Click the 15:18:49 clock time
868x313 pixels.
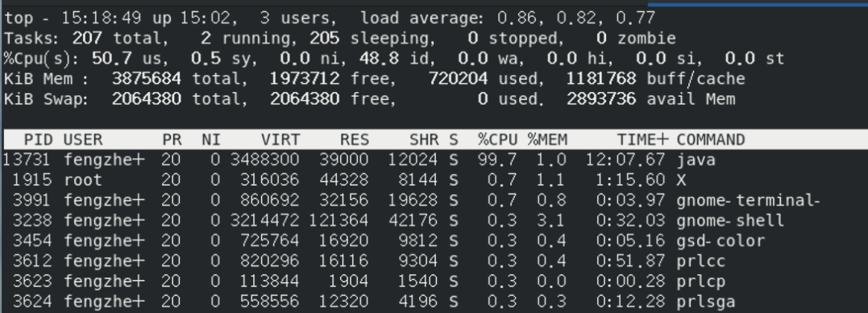[102, 19]
